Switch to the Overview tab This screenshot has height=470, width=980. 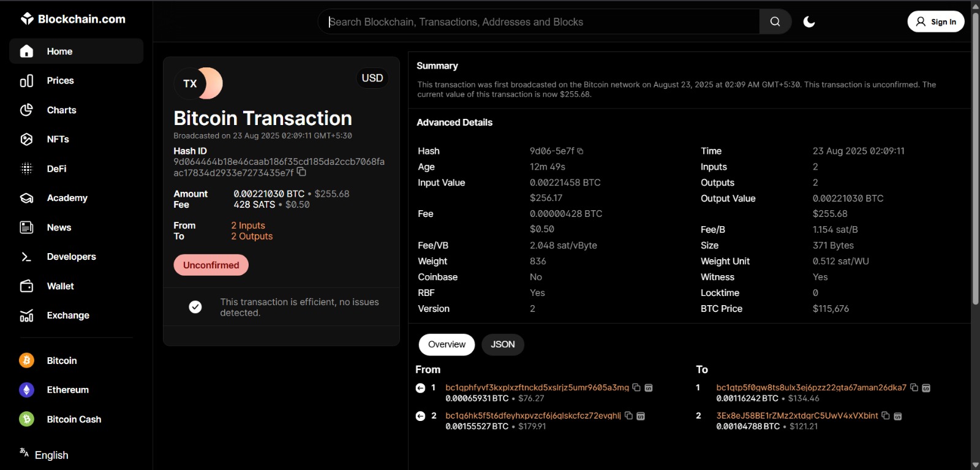[x=447, y=344]
